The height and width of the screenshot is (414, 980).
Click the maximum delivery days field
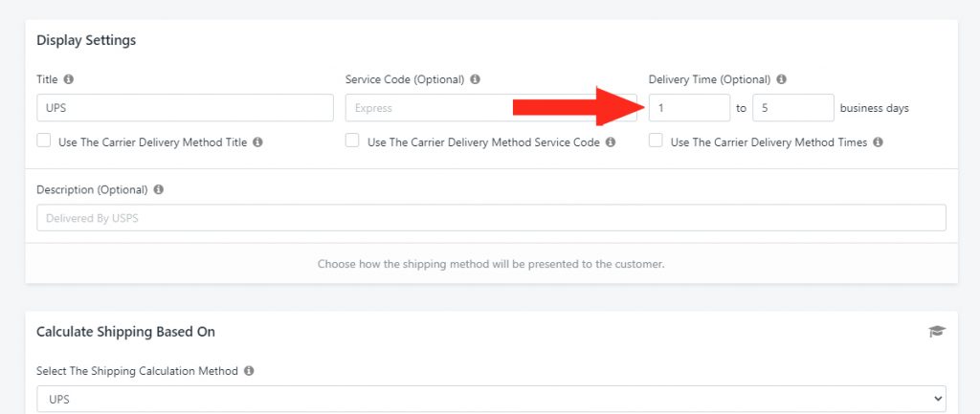[793, 107]
